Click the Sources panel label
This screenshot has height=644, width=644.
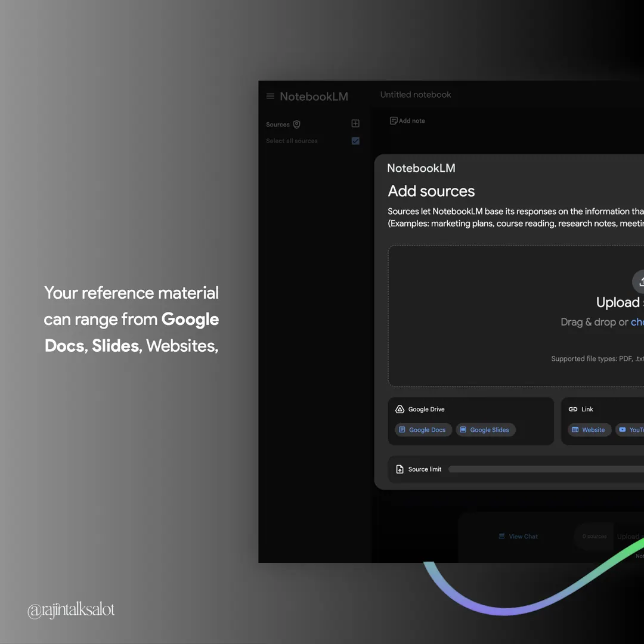(278, 125)
